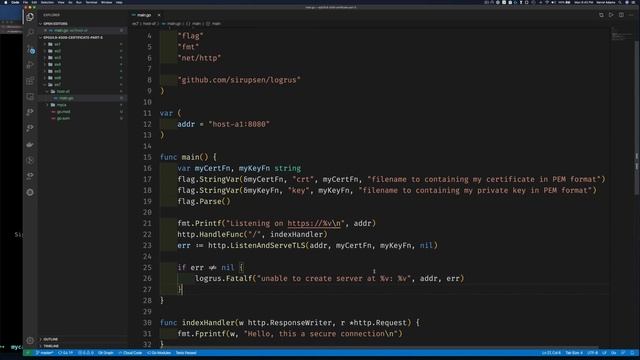Open the Extensions view in activity bar

30,81
